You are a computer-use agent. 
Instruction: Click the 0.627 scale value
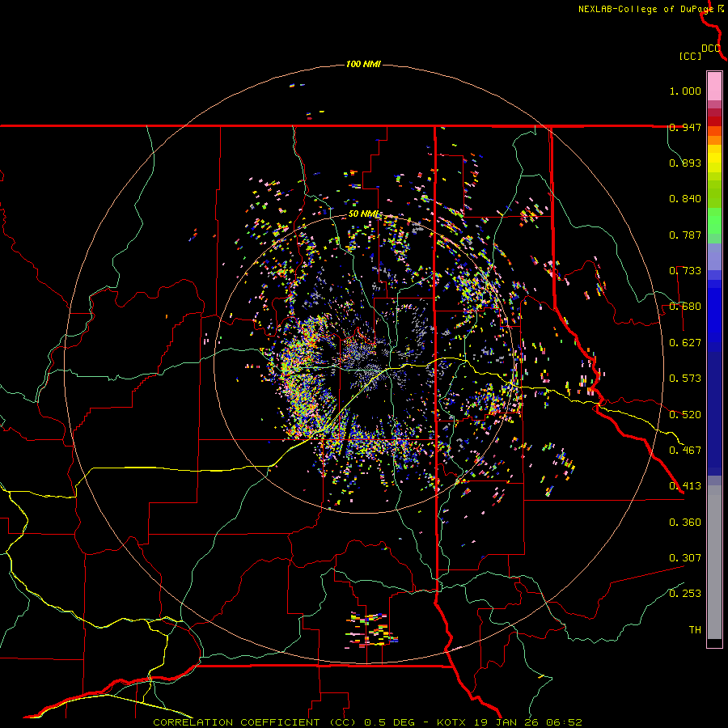coord(685,343)
